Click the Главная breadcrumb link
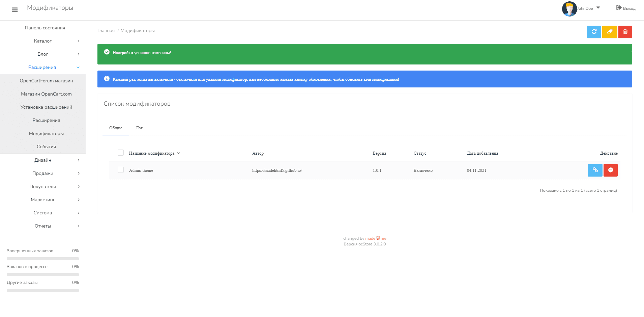Image resolution: width=644 pixels, height=317 pixels. tap(106, 30)
